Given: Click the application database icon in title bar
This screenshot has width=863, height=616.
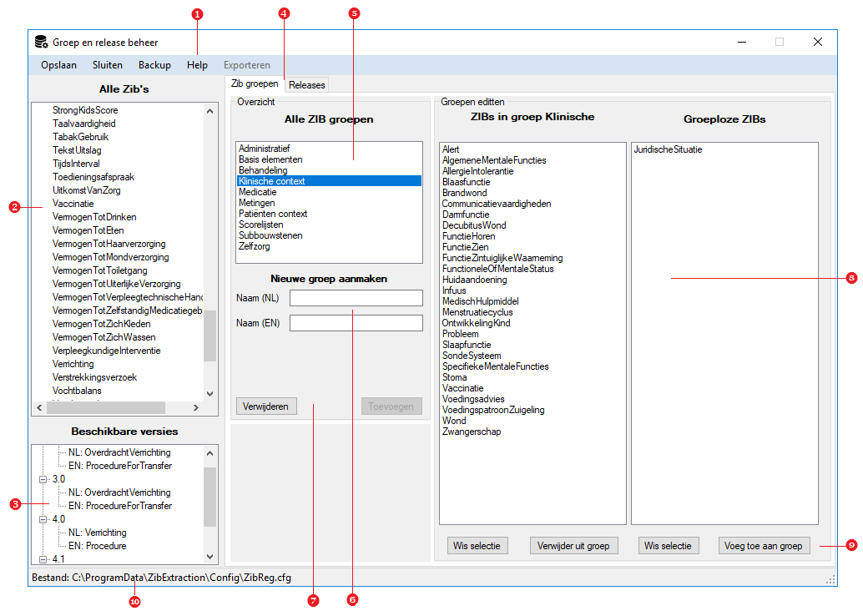Looking at the screenshot, I should [41, 42].
